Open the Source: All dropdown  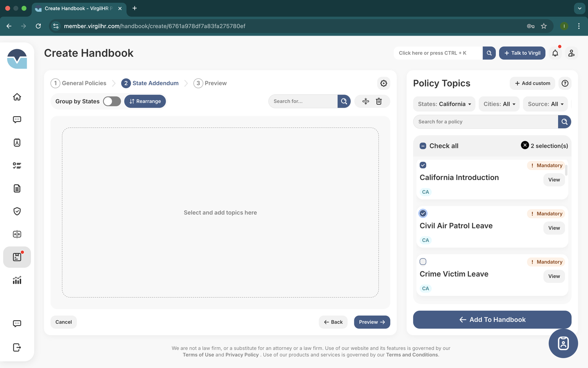545,104
